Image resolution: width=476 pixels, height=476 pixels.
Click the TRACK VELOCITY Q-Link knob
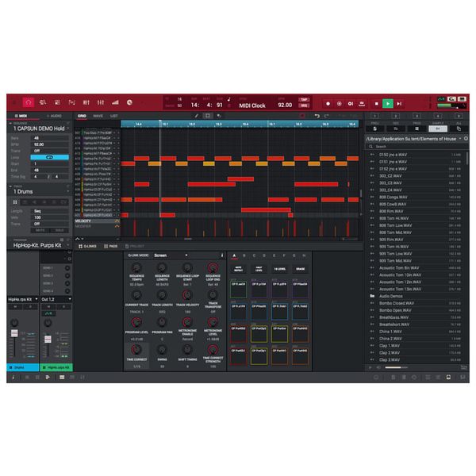(x=187, y=295)
